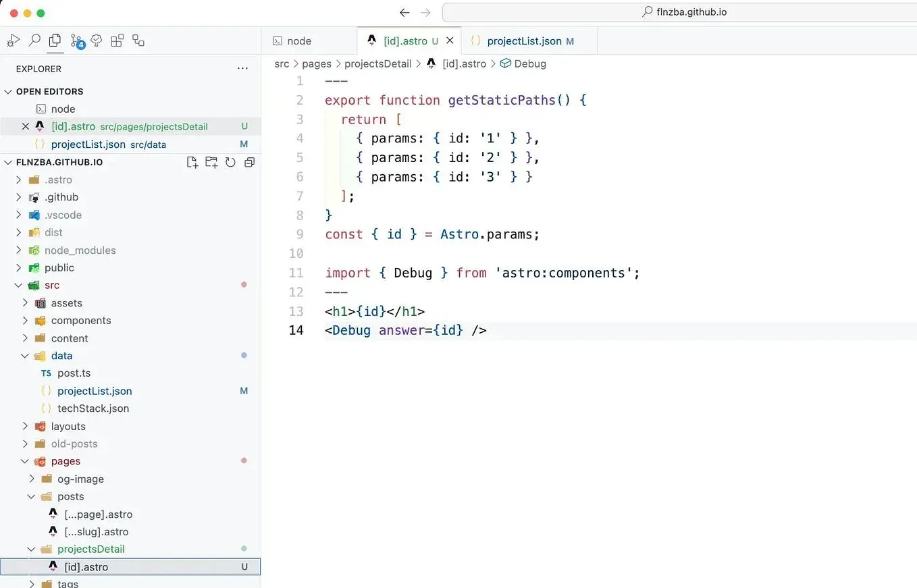Refresh the Explorer file tree

[x=230, y=162]
